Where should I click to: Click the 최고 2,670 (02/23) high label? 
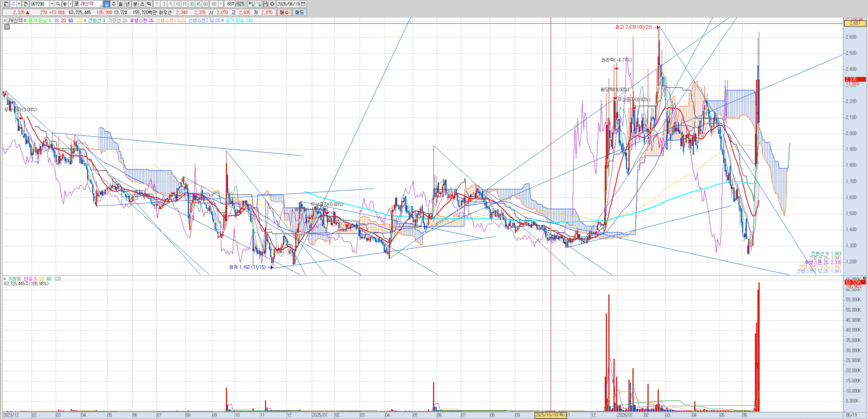[x=633, y=27]
